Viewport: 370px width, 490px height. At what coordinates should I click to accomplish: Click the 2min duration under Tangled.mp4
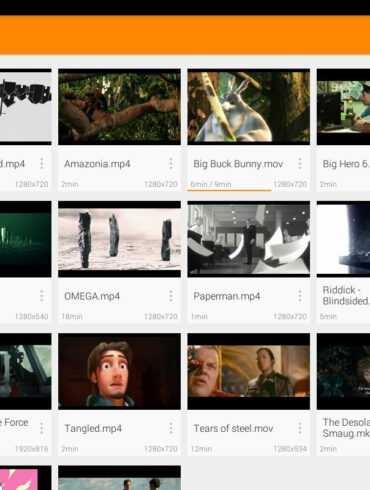(x=70, y=449)
